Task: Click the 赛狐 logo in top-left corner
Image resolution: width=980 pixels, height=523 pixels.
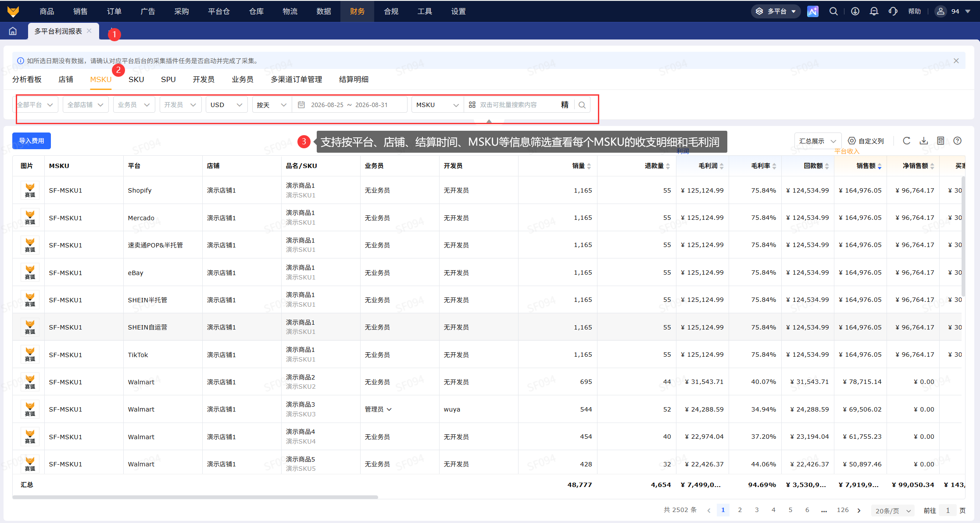Action: pyautogui.click(x=13, y=11)
